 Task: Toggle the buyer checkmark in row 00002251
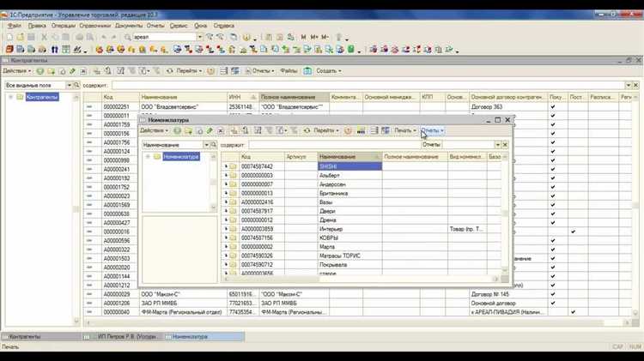click(x=553, y=106)
